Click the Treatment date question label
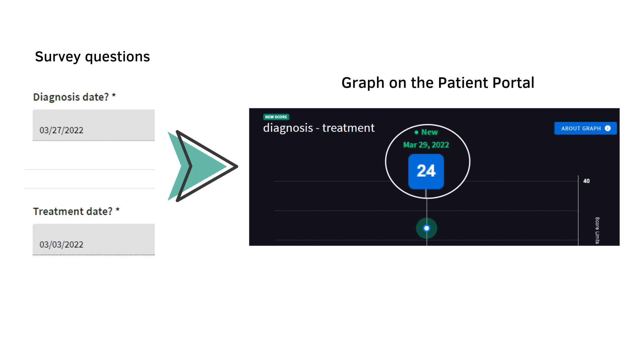 pos(72,212)
